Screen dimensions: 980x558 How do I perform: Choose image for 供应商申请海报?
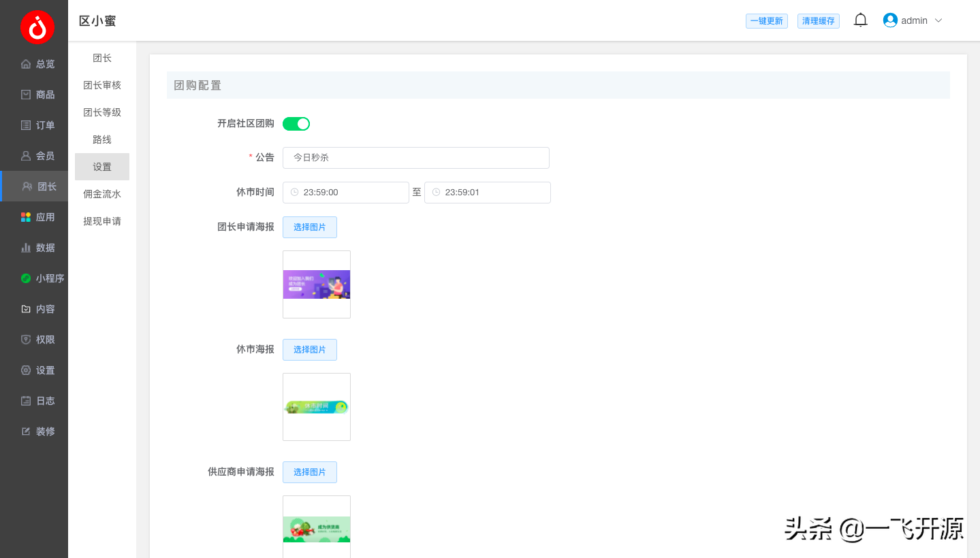(310, 472)
